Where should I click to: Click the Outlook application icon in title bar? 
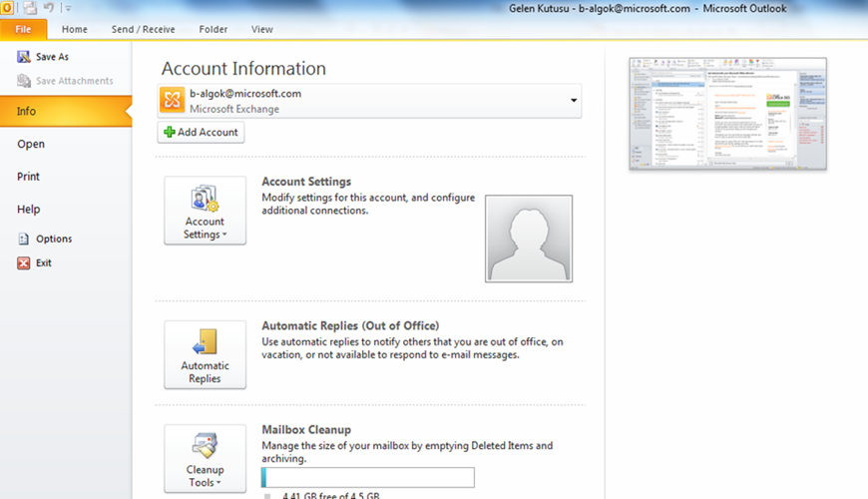pyautogui.click(x=7, y=8)
